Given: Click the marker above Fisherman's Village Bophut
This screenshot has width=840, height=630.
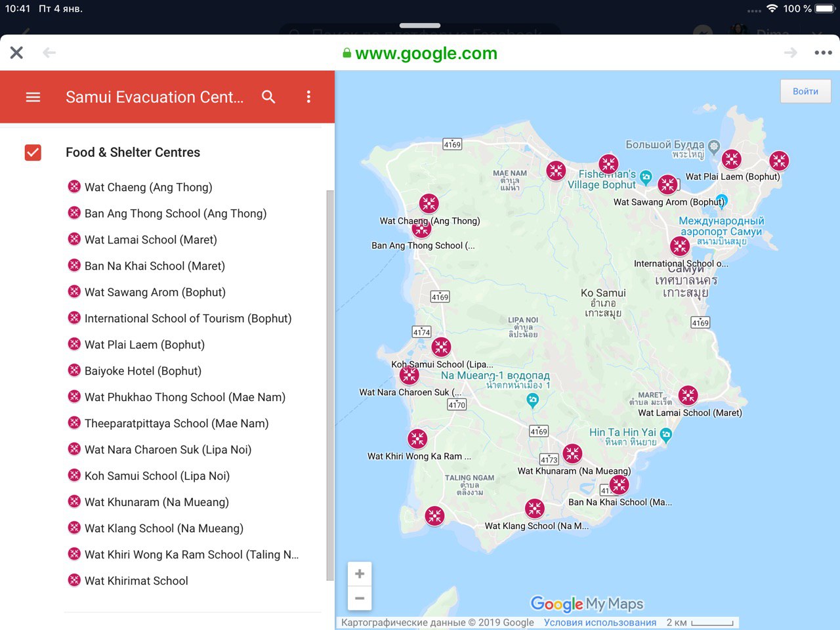Looking at the screenshot, I should (608, 163).
